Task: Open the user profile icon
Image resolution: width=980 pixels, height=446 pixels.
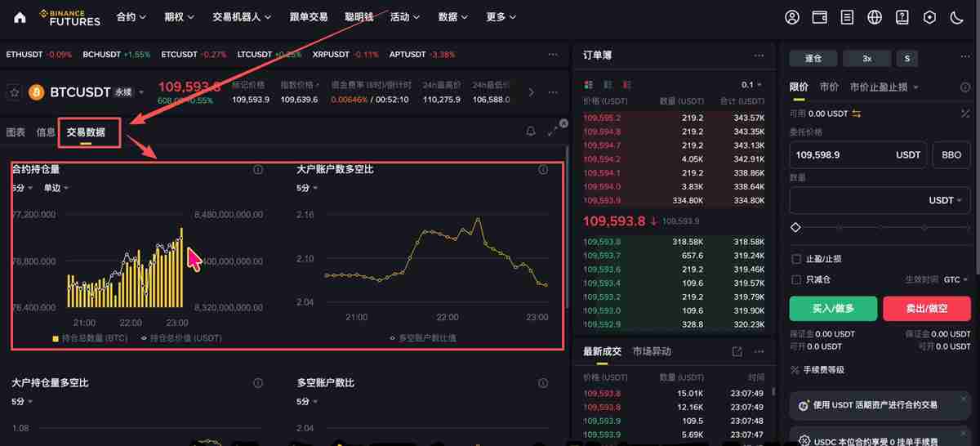Action: pyautogui.click(x=792, y=17)
